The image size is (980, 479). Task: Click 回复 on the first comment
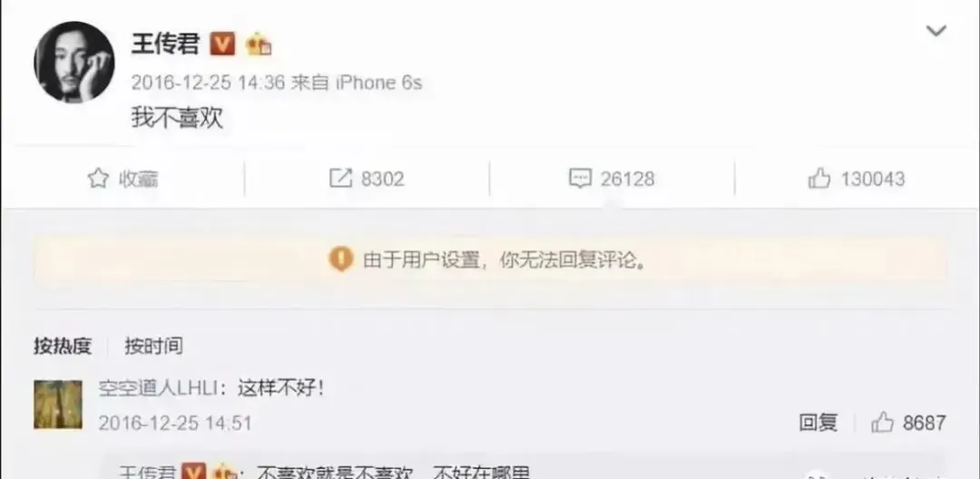pyautogui.click(x=818, y=423)
